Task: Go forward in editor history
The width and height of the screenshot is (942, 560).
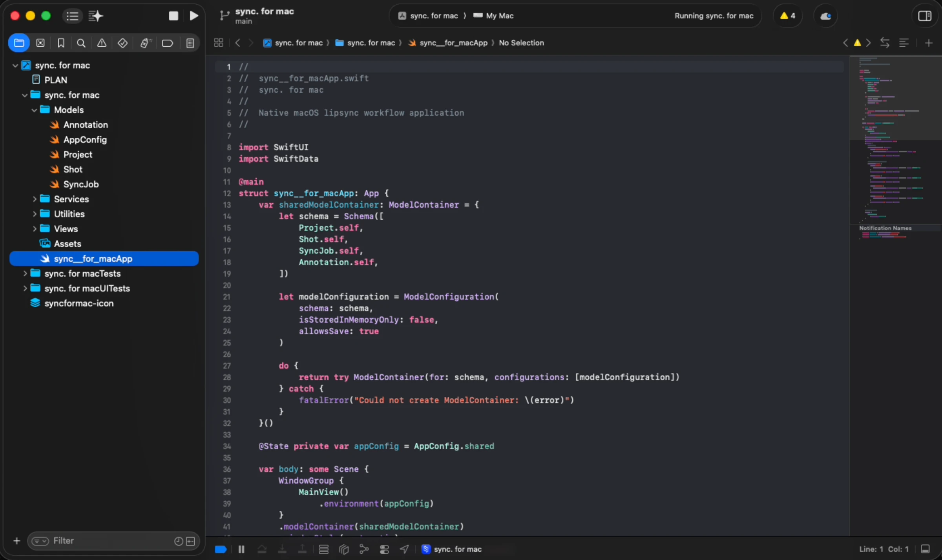Action: 250,42
